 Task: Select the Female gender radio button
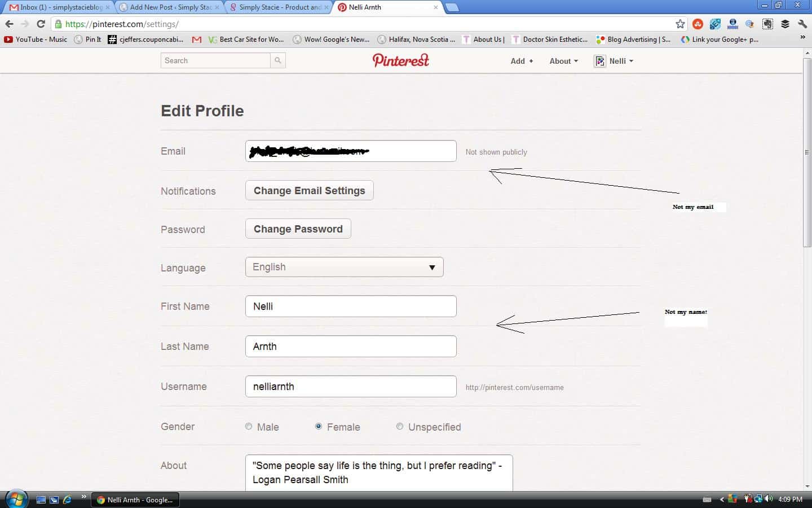coord(319,427)
